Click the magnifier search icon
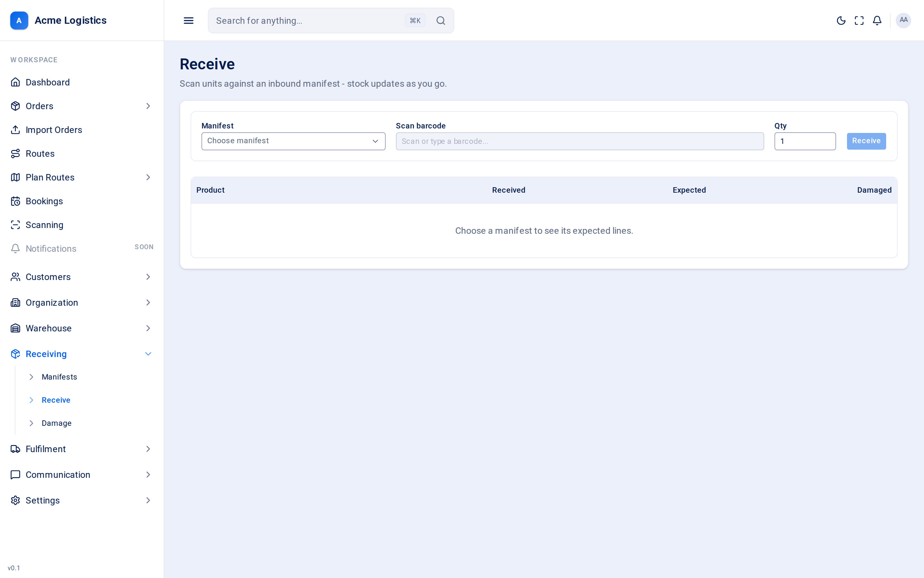 [441, 21]
